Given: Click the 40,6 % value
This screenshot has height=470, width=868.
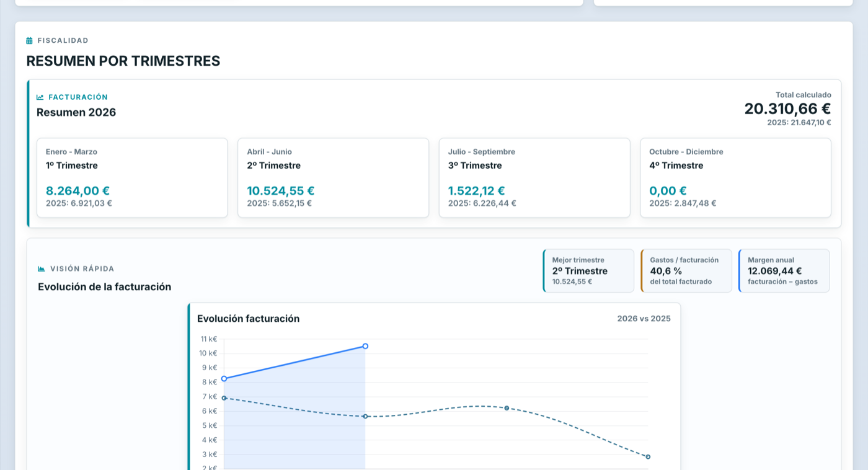Looking at the screenshot, I should 666,271.
